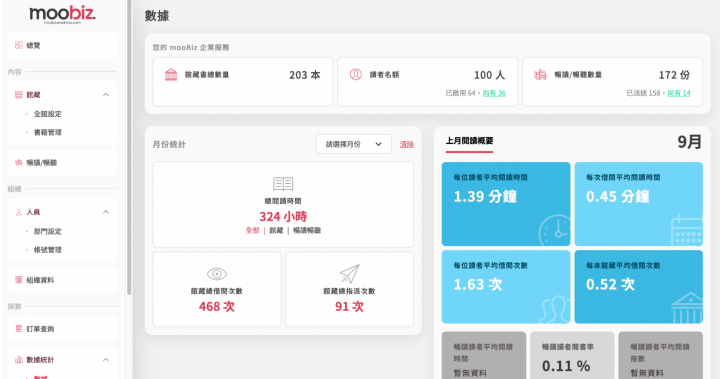Collapse the 人員 sidebar section
Image resolution: width=720 pixels, height=379 pixels.
click(x=106, y=212)
